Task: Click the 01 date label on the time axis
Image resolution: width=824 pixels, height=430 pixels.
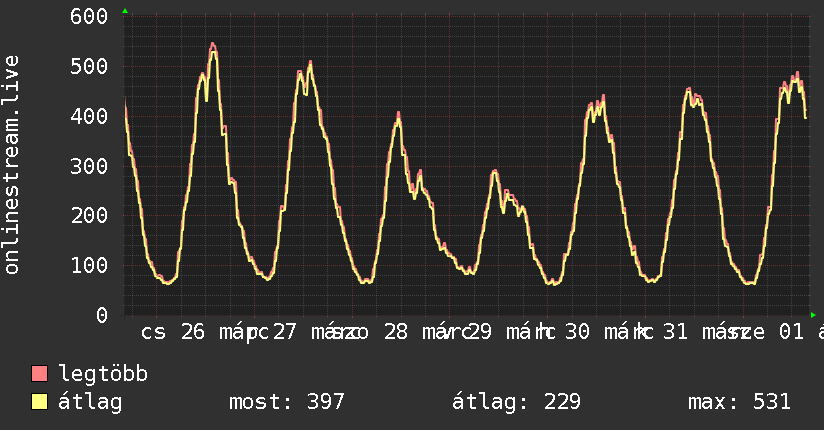Action: tap(791, 332)
